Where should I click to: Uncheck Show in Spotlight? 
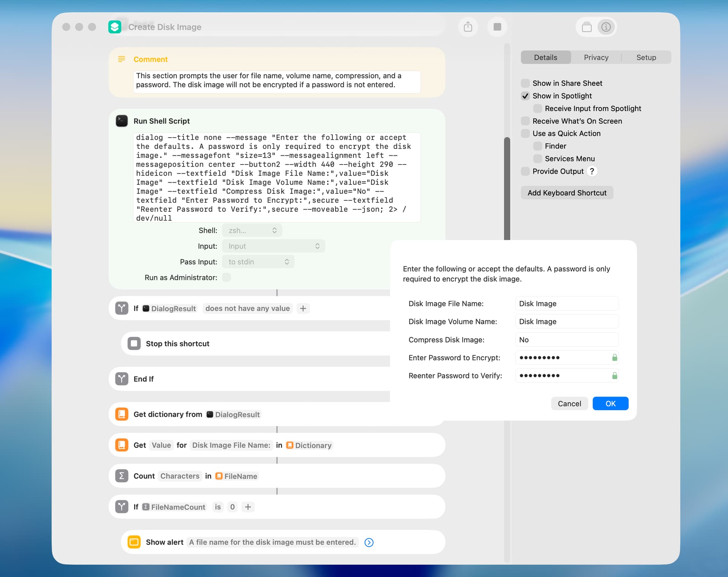(525, 96)
